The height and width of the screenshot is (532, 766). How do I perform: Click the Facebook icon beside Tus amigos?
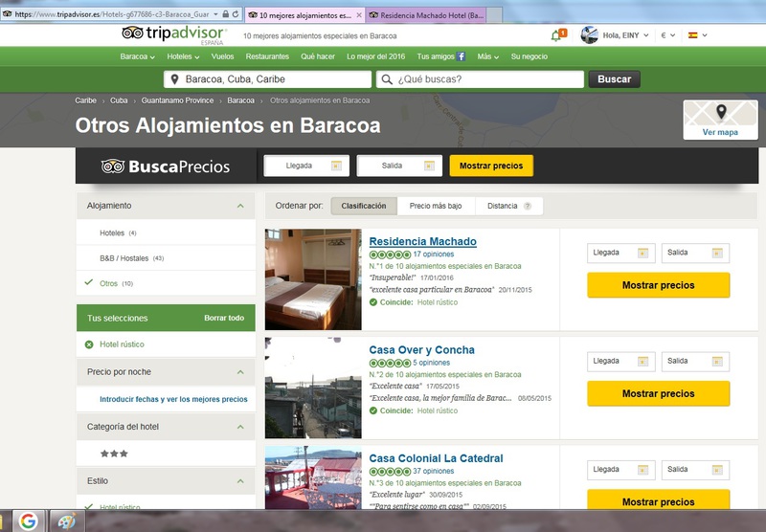(x=462, y=56)
